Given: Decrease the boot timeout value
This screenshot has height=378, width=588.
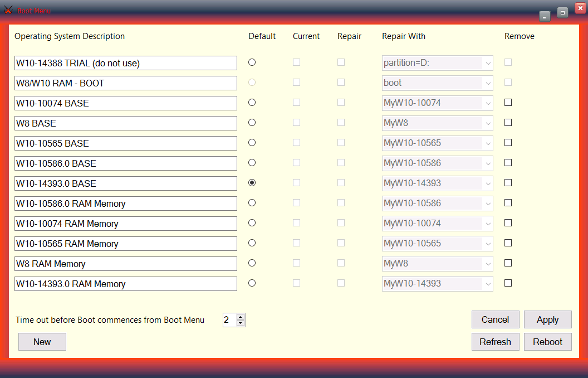Looking at the screenshot, I should (x=241, y=323).
